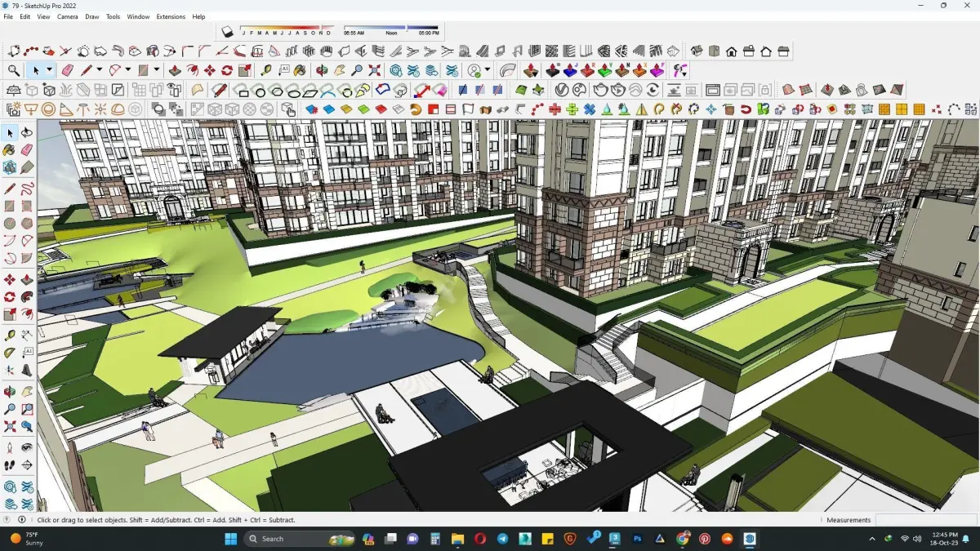The width and height of the screenshot is (980, 551).
Task: Toggle the shadows display button
Action: (x=228, y=31)
